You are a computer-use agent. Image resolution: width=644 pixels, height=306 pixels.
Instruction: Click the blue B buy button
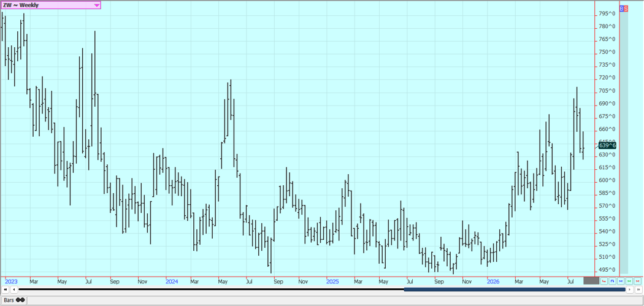[621, 9]
